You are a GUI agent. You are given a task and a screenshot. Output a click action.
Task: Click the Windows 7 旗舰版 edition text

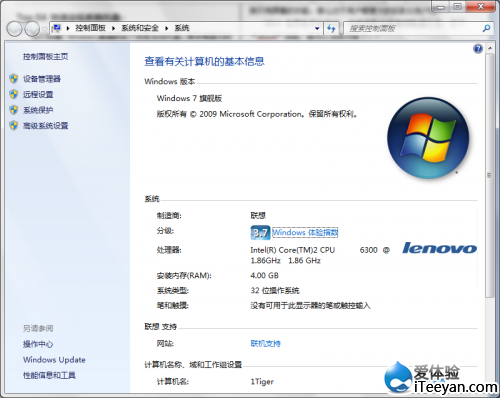[189, 98]
